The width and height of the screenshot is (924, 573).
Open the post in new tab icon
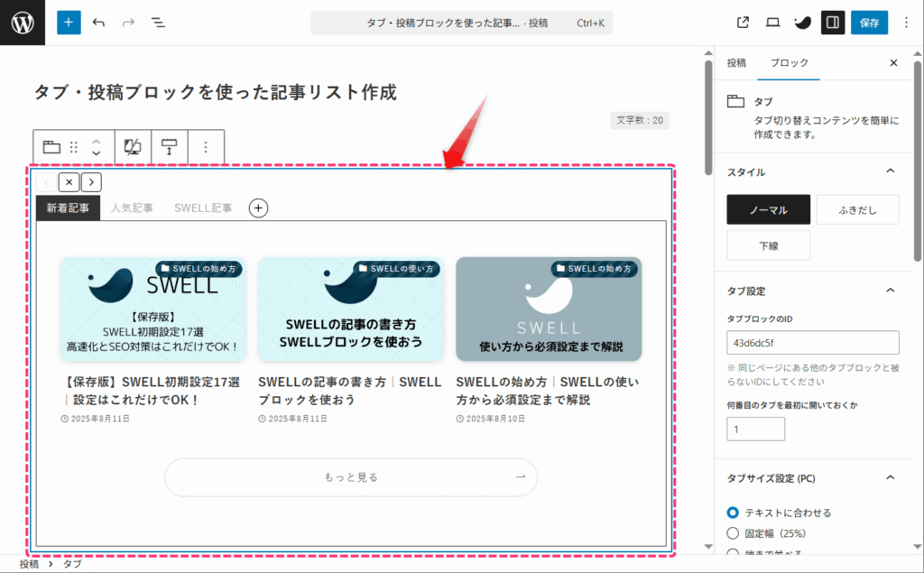pyautogui.click(x=744, y=23)
